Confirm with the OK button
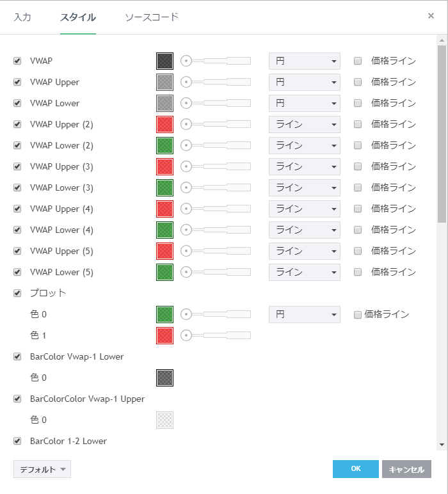448x494 pixels. pyautogui.click(x=355, y=469)
